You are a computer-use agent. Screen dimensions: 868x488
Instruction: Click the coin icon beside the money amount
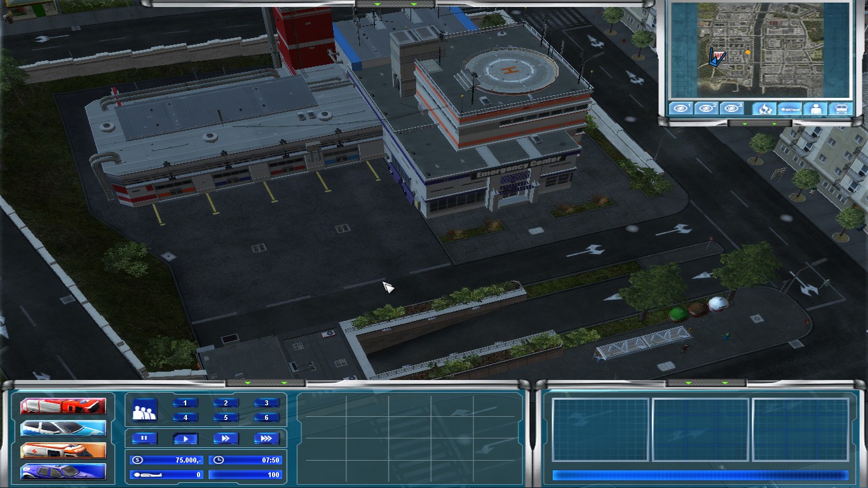pyautogui.click(x=137, y=460)
